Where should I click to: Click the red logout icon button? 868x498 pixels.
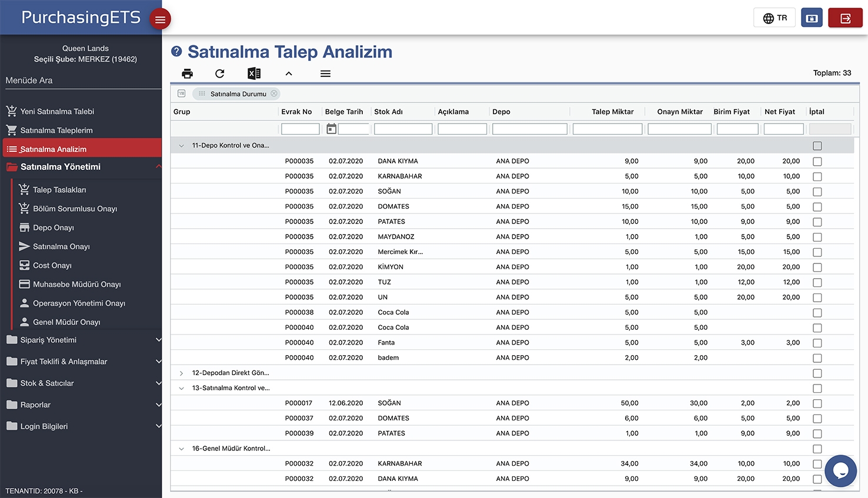click(x=845, y=18)
